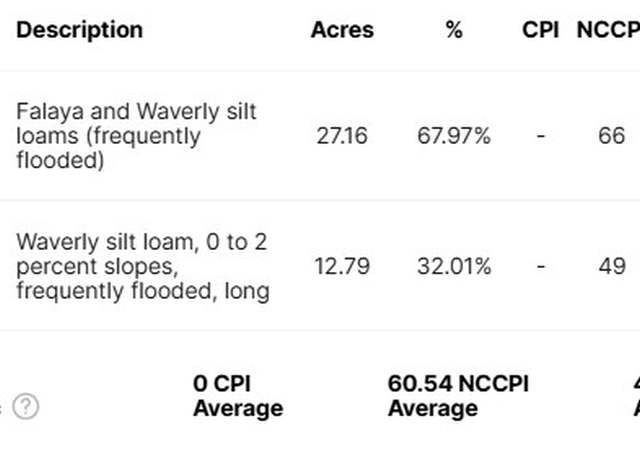Screen dimensions: 640x460
Task: Click the word flooded) in first description
Action: click(60, 160)
